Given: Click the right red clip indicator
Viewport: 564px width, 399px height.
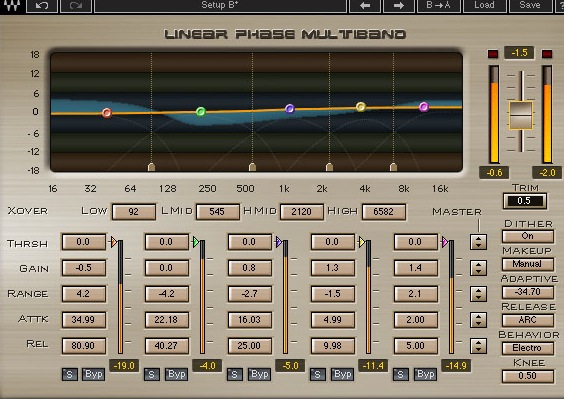Looking at the screenshot, I should tap(547, 54).
